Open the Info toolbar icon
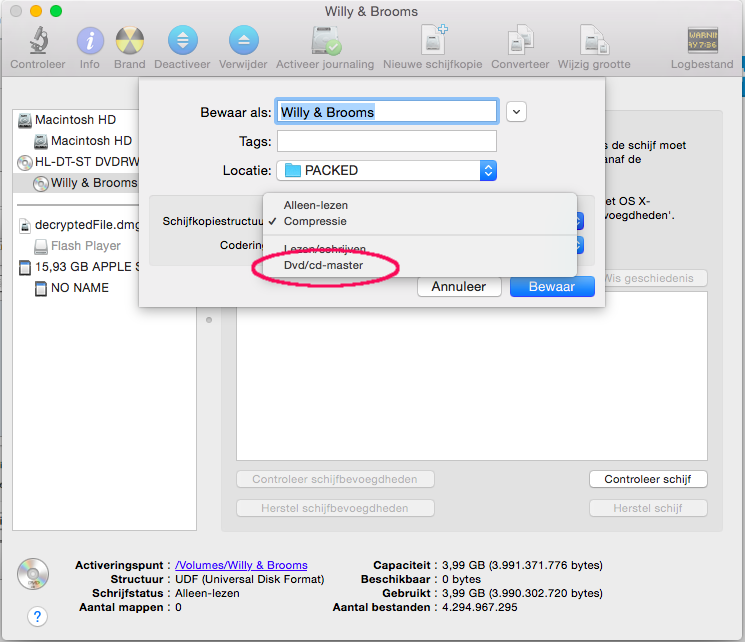The width and height of the screenshot is (745, 642). click(90, 41)
